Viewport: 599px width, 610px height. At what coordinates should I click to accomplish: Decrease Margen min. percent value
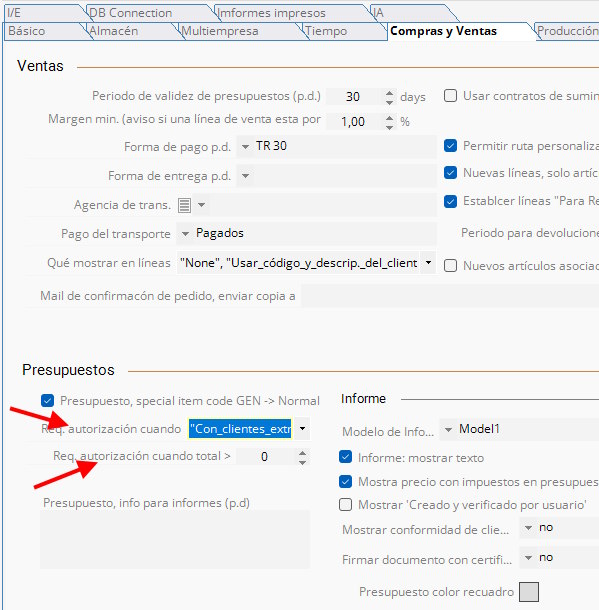point(389,127)
